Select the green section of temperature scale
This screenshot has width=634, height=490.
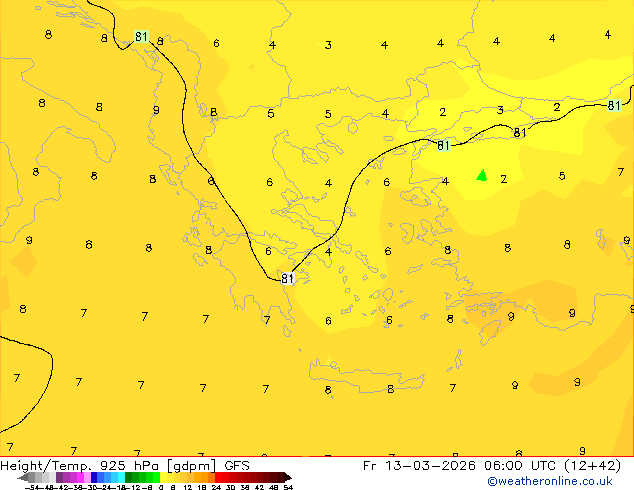click(x=140, y=477)
